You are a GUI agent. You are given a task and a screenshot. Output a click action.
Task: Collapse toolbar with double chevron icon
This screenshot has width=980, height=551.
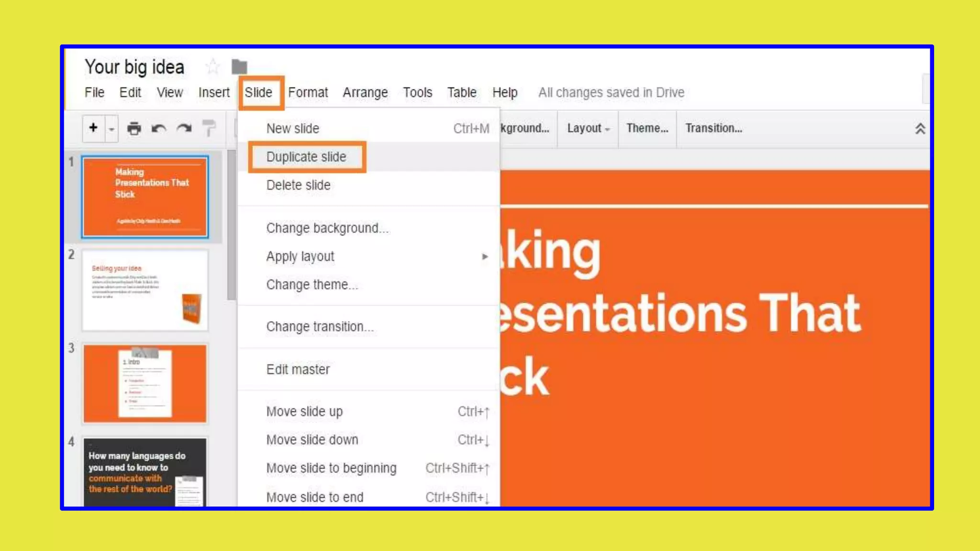pyautogui.click(x=920, y=129)
